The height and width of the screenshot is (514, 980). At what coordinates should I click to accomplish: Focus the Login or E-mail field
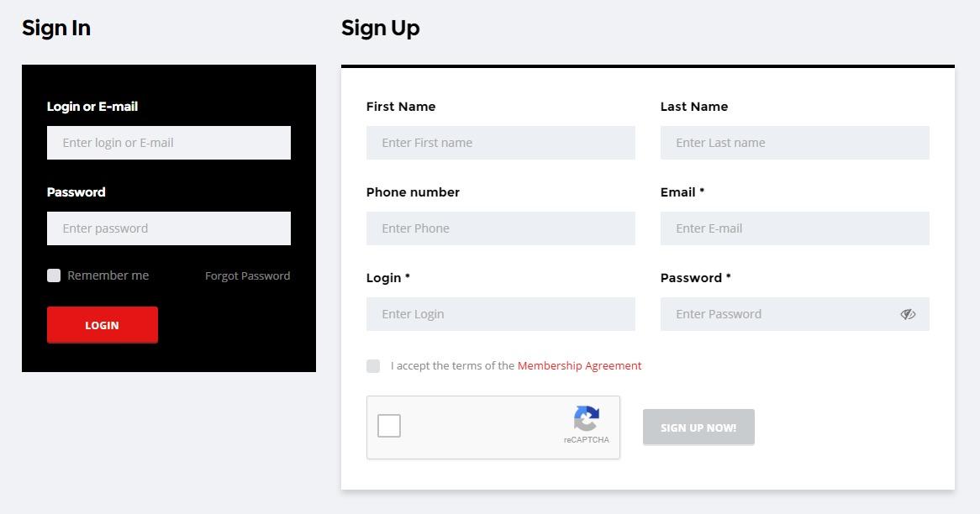click(169, 143)
